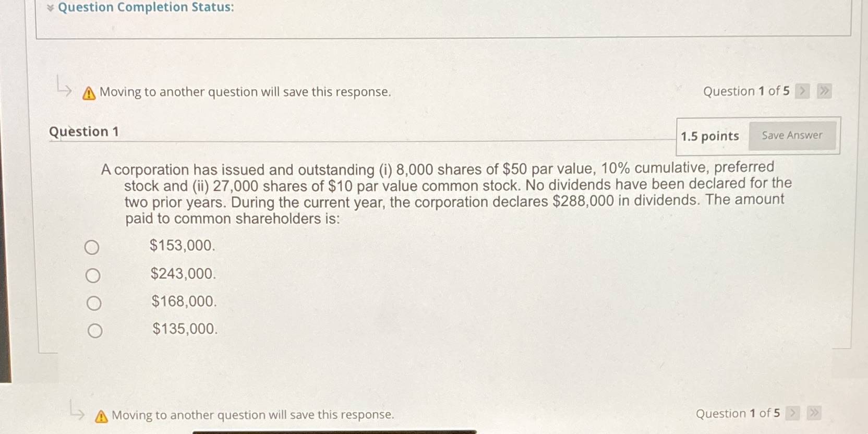Click the single right arrow next to Question 1 of 5

click(802, 91)
